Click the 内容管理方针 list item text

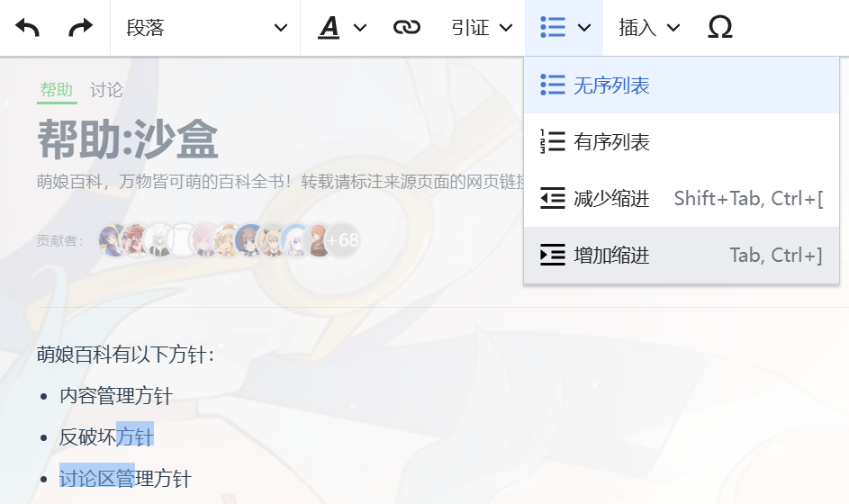(116, 396)
